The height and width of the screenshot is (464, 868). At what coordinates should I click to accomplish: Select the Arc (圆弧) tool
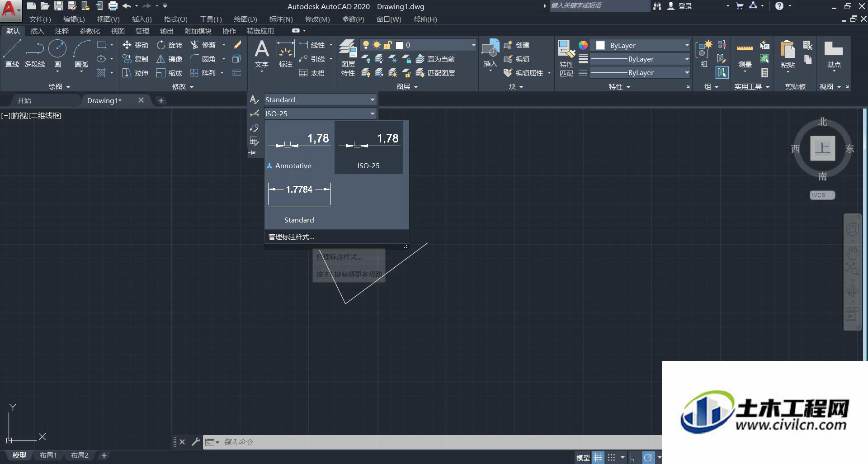[x=81, y=53]
